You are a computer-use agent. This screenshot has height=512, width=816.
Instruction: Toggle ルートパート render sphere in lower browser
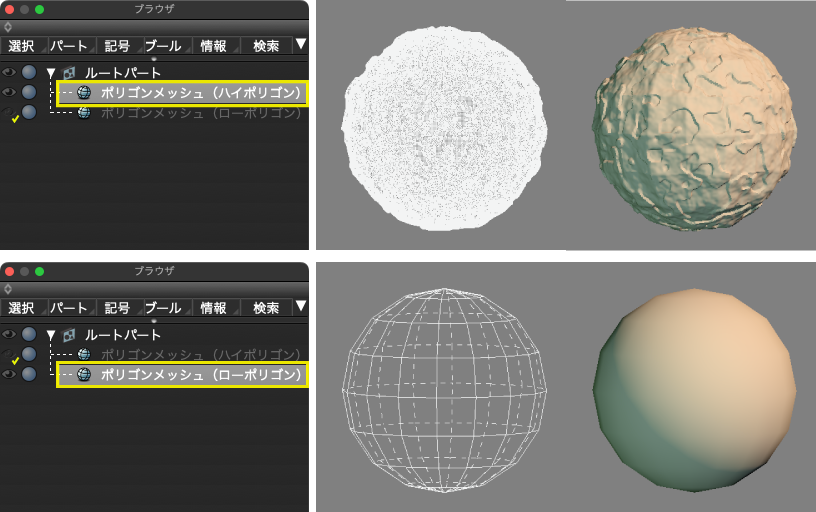[29, 334]
